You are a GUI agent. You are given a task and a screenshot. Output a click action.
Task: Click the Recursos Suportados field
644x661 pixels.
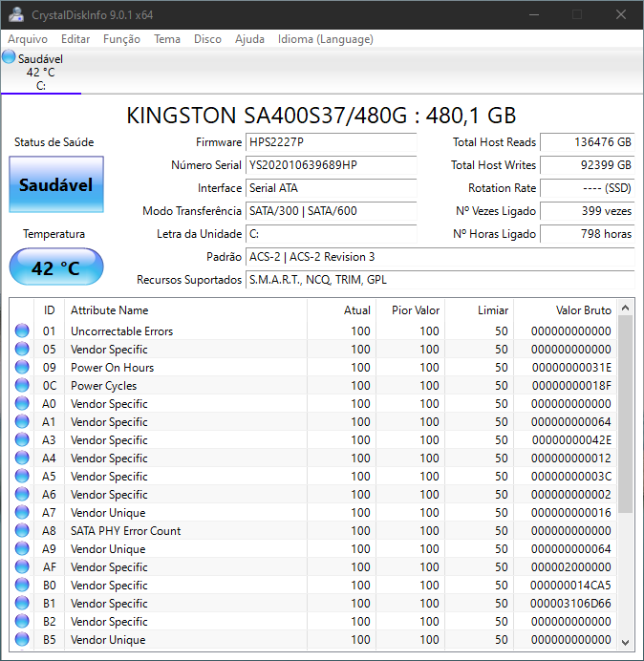(440, 280)
